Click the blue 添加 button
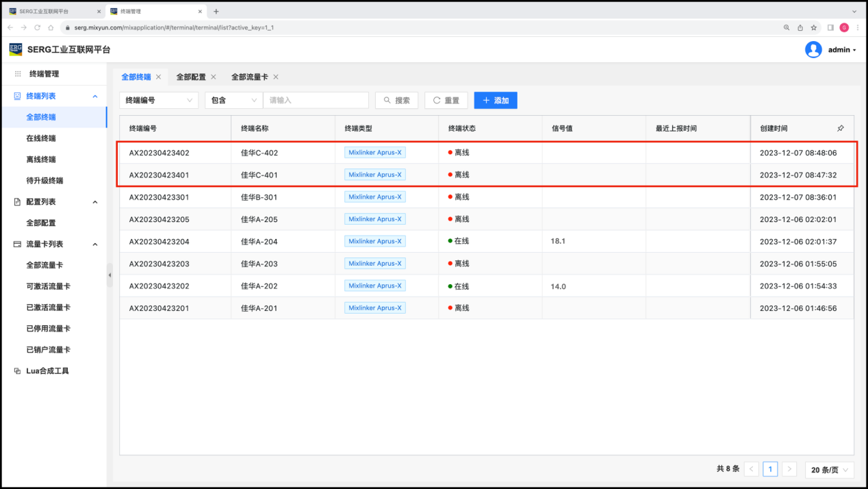The width and height of the screenshot is (868, 489). click(x=496, y=100)
